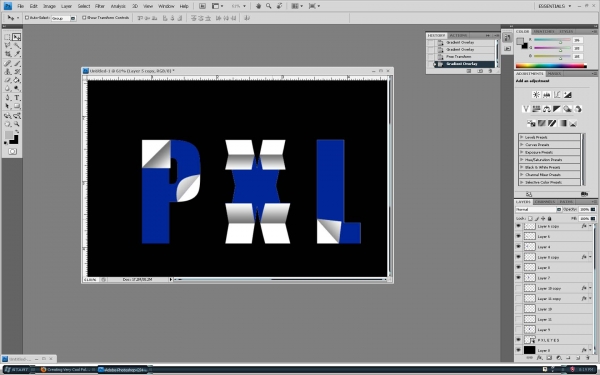This screenshot has width=600, height=375.
Task: Hide Layer 4 visibility eye
Action: (518, 247)
